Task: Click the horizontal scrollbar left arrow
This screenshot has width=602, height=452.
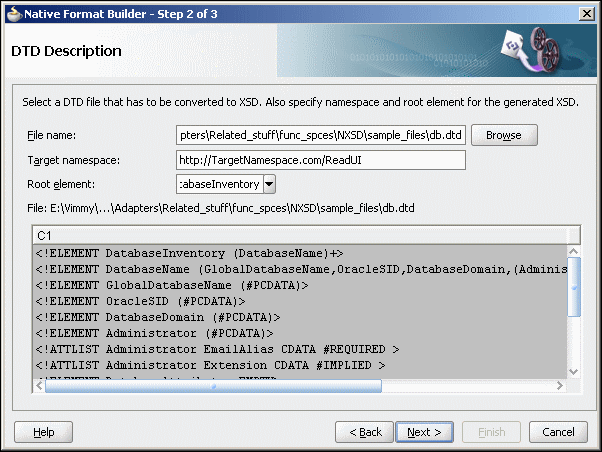Action: click(39, 386)
